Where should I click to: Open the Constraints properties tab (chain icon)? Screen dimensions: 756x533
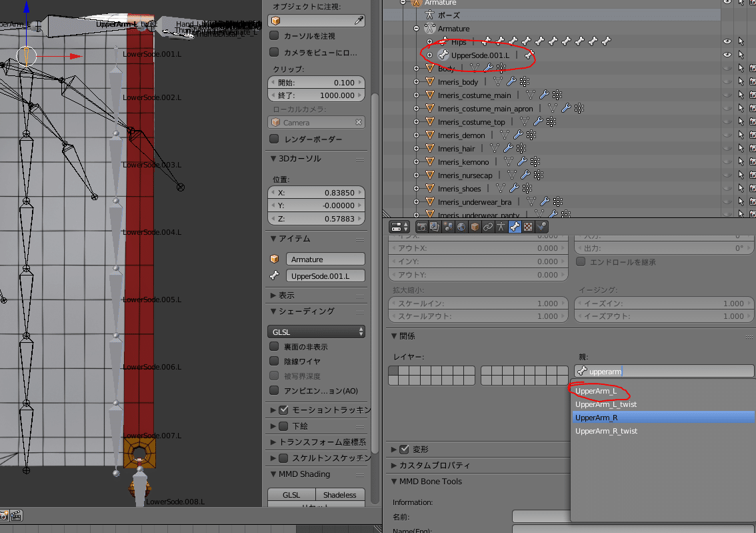488,227
